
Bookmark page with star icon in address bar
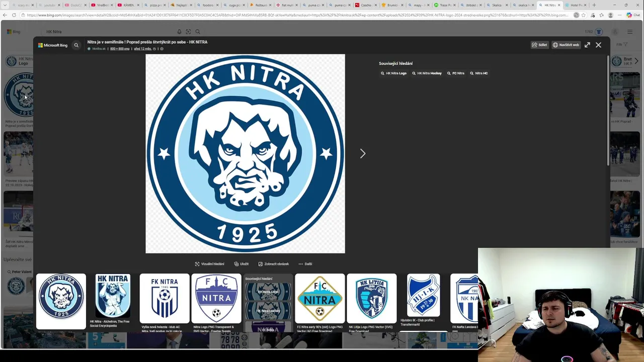point(584,15)
